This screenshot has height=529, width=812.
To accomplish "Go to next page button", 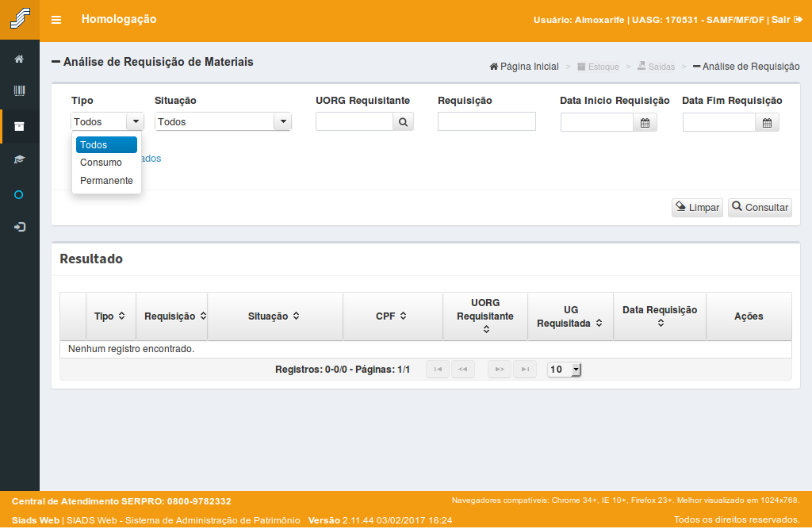I will pos(500,370).
